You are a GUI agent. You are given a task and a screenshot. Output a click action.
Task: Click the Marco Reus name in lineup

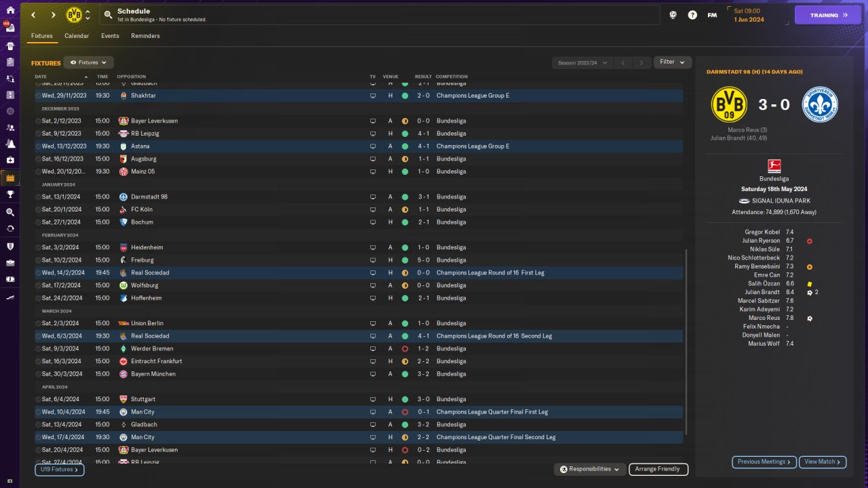click(764, 318)
